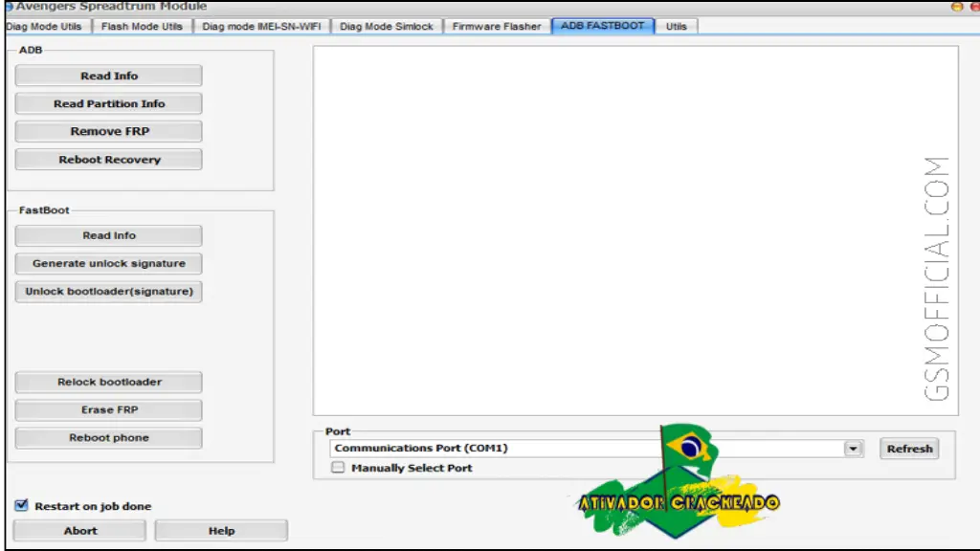Viewport: 980px width, 551px height.
Task: Open Help via the Help button
Action: click(x=221, y=530)
